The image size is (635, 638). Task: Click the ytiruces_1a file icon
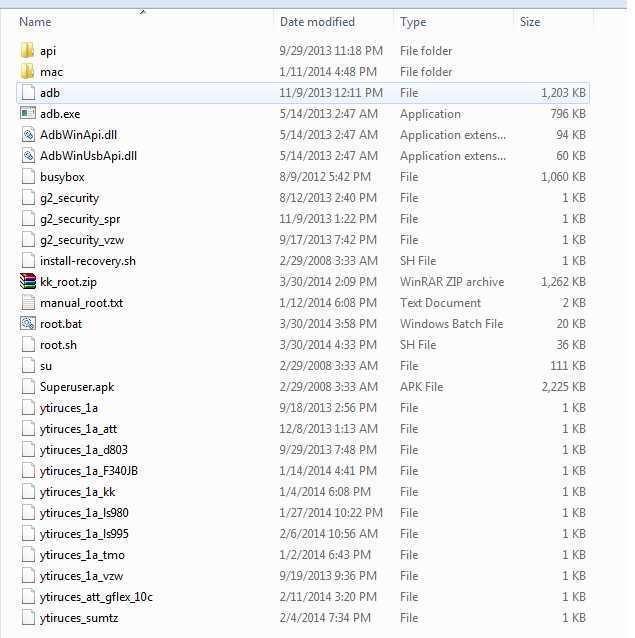[x=28, y=408]
